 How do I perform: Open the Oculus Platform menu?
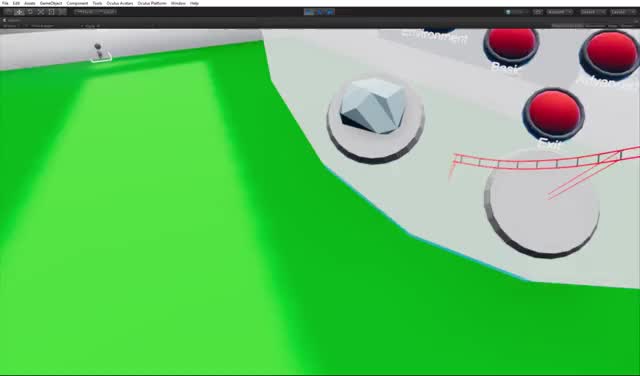(152, 3)
